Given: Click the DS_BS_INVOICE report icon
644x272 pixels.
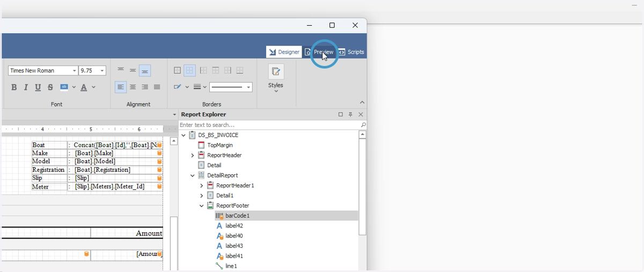Looking at the screenshot, I should pyautogui.click(x=192, y=135).
